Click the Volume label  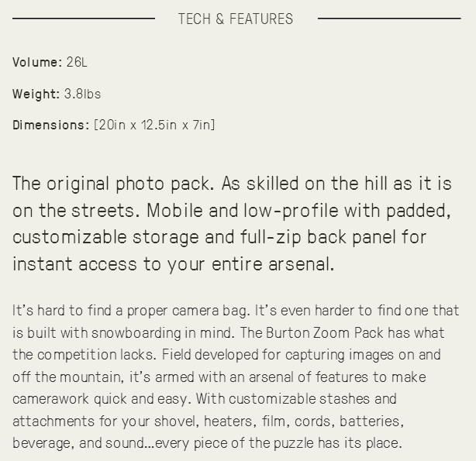(37, 62)
